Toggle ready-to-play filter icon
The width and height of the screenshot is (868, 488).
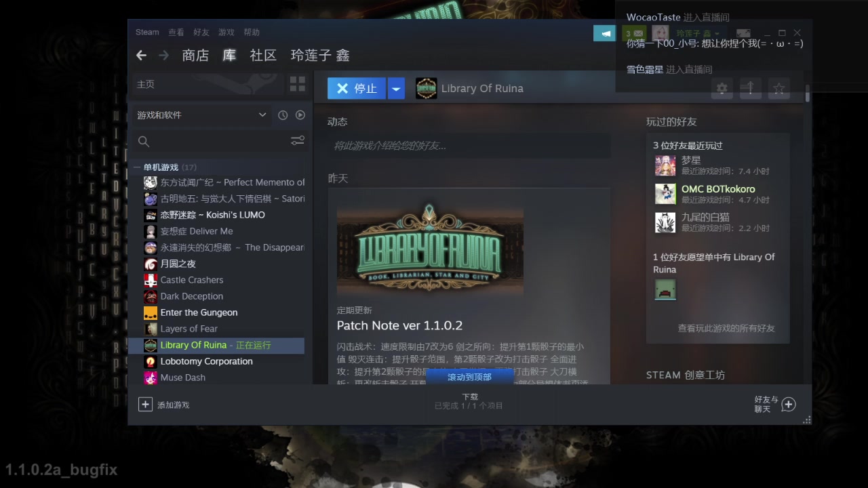[x=300, y=115]
